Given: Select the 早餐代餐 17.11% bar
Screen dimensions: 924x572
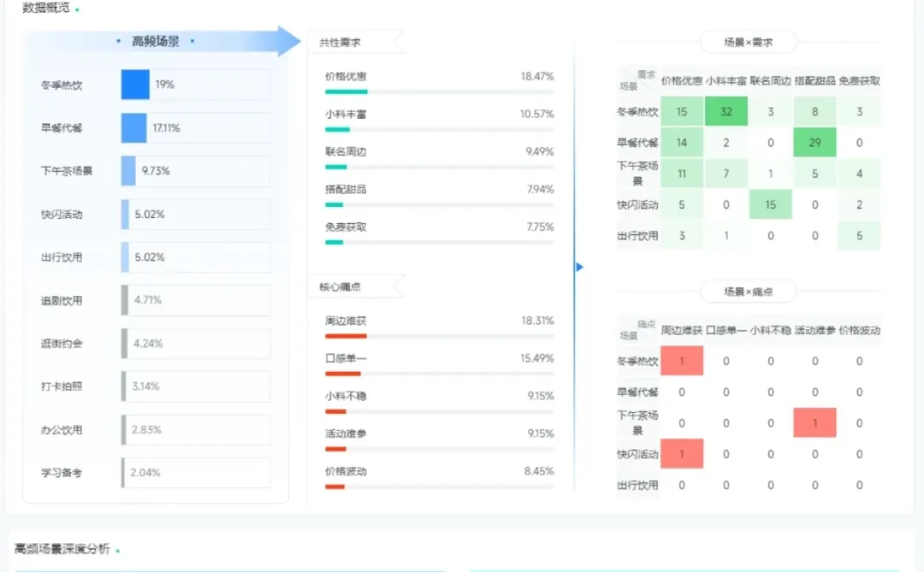Looking at the screenshot, I should 133,128.
